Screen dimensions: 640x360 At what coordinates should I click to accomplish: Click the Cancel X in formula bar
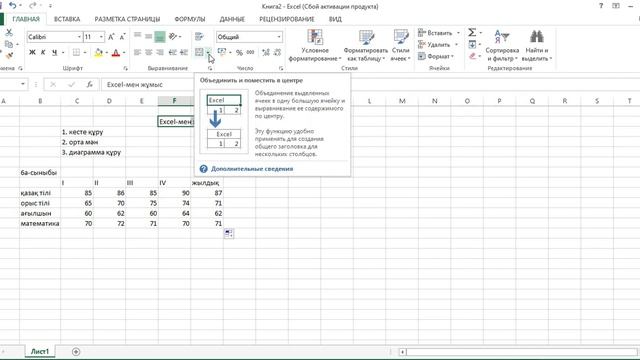click(53, 84)
